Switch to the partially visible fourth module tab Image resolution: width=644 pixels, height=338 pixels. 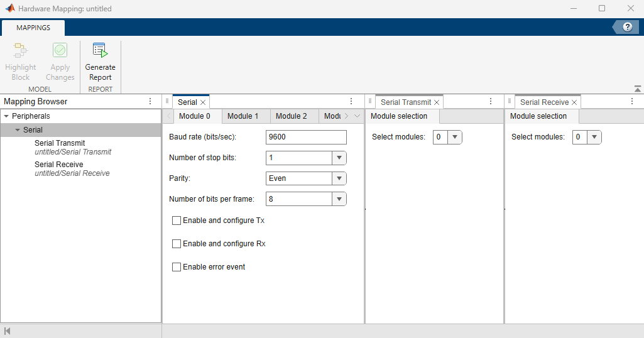330,116
